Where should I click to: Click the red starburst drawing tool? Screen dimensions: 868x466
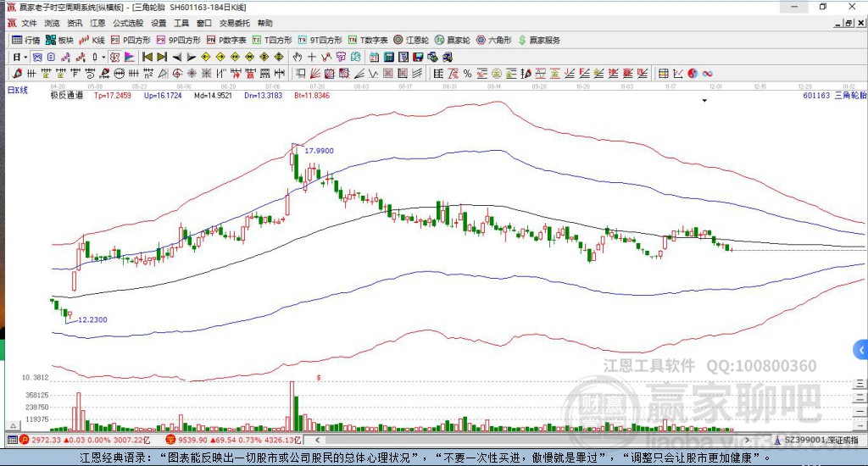pos(191,74)
